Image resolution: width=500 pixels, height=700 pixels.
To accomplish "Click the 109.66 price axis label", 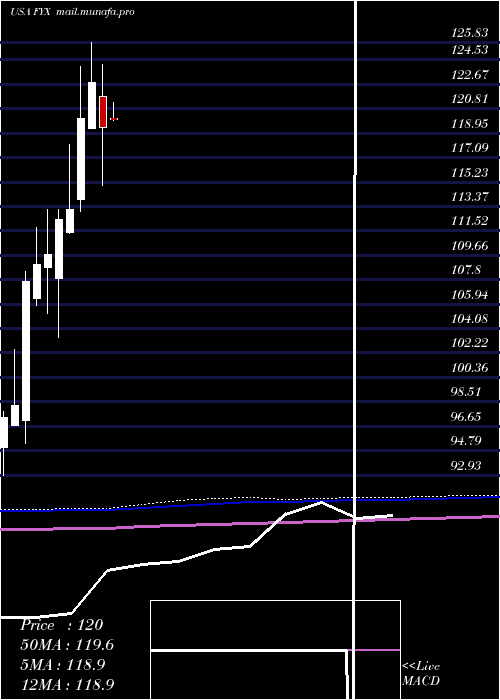I will click(469, 246).
